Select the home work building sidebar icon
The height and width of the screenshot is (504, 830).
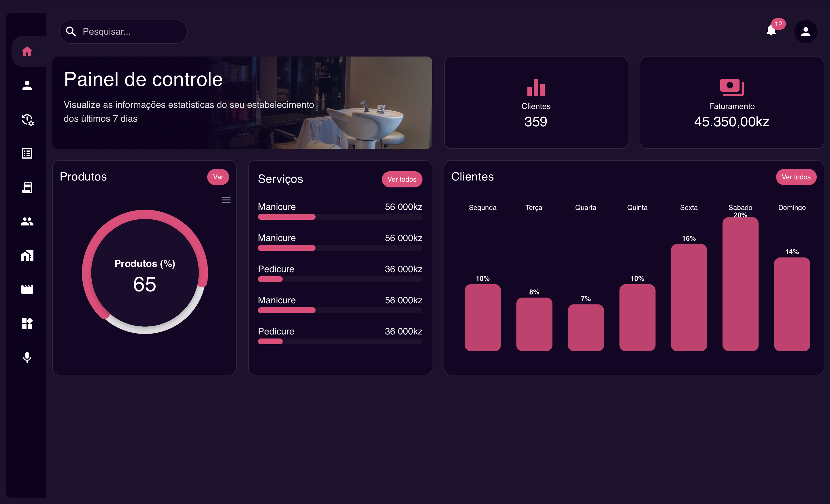coord(27,255)
